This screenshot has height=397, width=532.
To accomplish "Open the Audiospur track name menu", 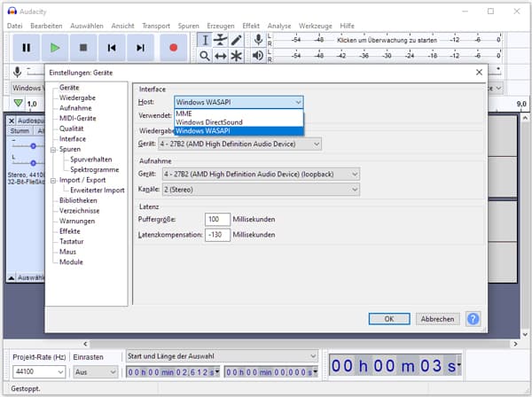I will 30,121.
